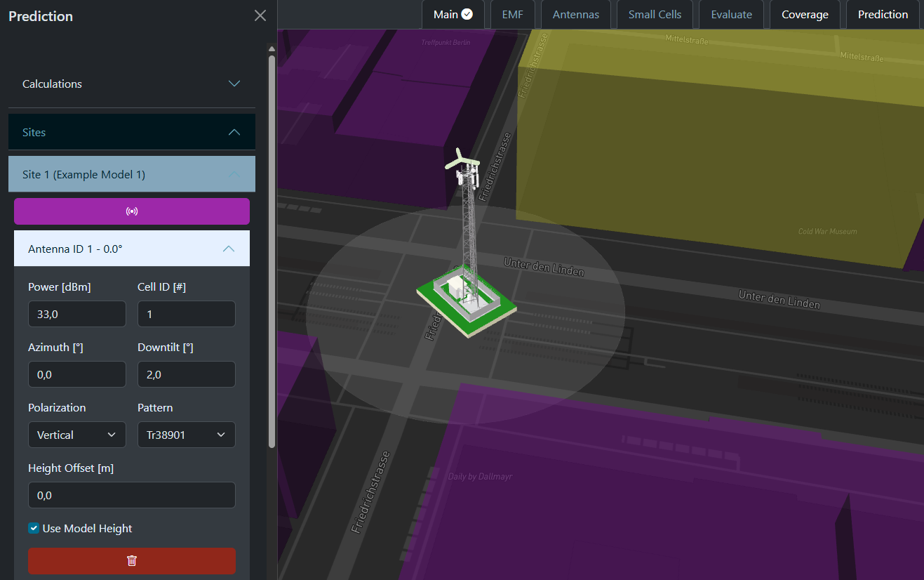This screenshot has height=580, width=924.
Task: Delete antenna with red trash button
Action: tap(132, 560)
